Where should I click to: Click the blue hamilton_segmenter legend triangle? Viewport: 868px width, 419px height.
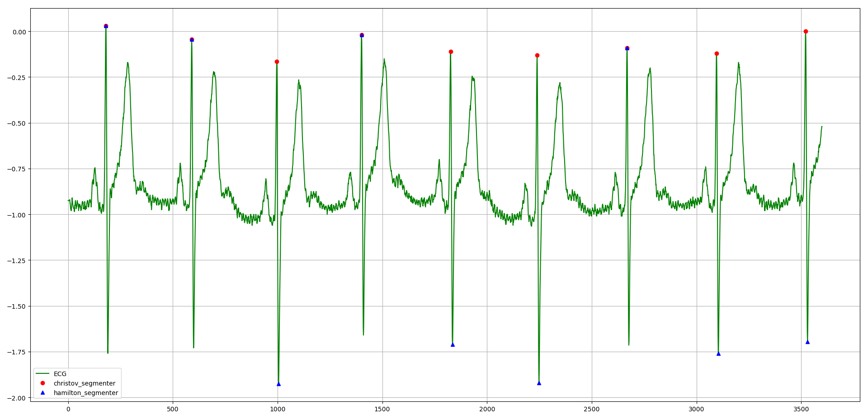[x=43, y=393]
